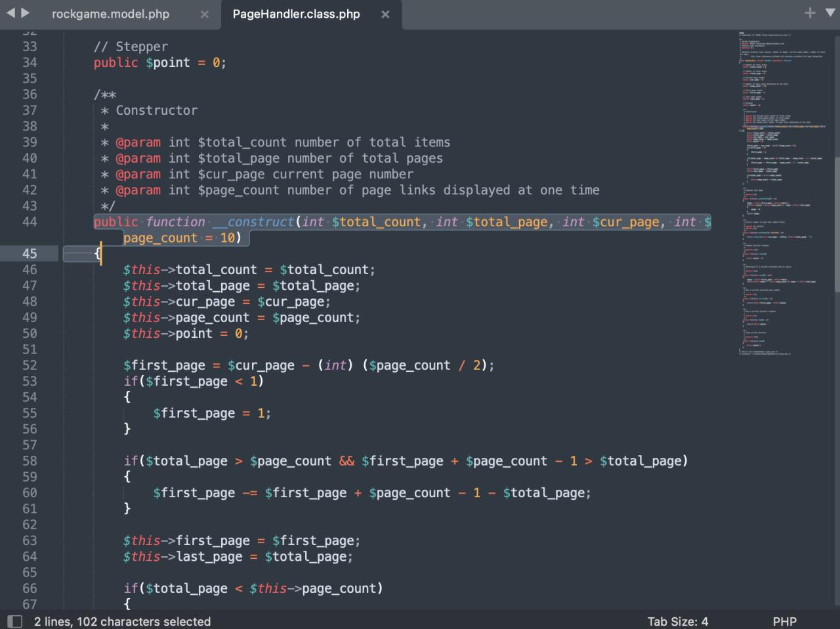This screenshot has height=629, width=840.
Task: Select line number 45 in gutter
Action: tap(30, 253)
